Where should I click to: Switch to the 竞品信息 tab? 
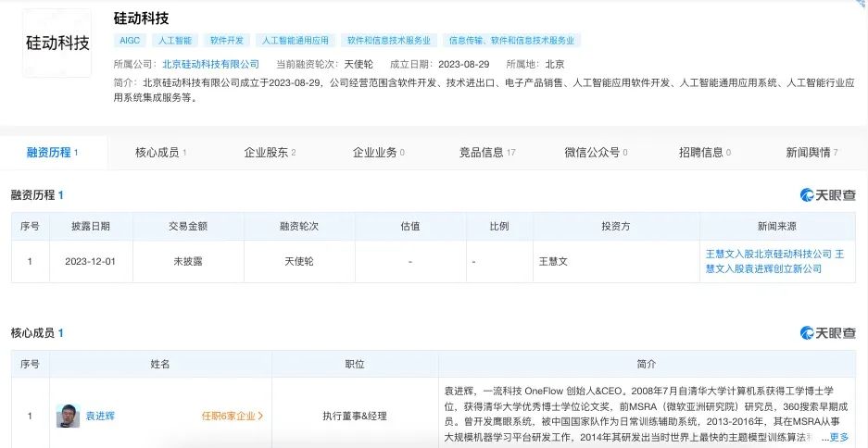[487, 153]
